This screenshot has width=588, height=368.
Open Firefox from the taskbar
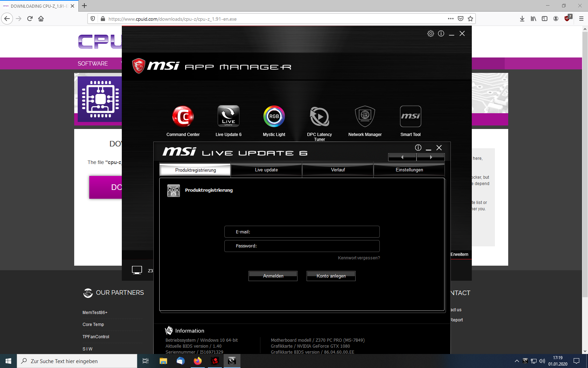click(x=198, y=361)
